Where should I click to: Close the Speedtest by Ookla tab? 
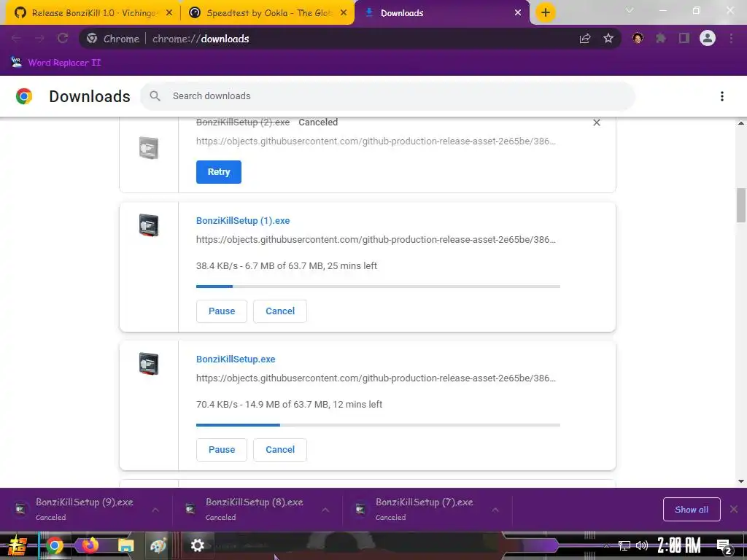tap(344, 13)
